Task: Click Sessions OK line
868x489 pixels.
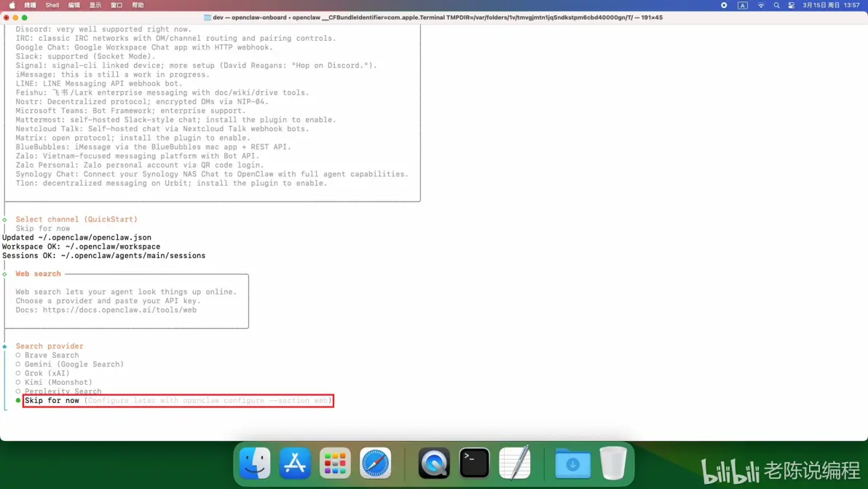Action: [103, 256]
